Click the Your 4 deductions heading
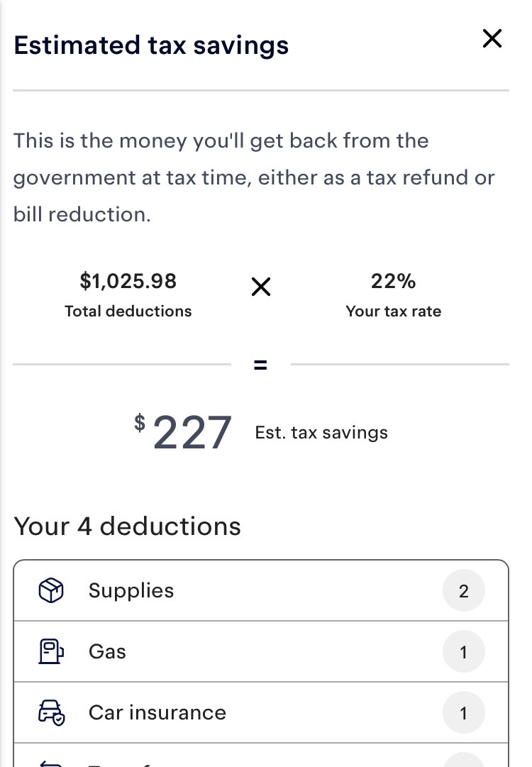 [x=127, y=526]
